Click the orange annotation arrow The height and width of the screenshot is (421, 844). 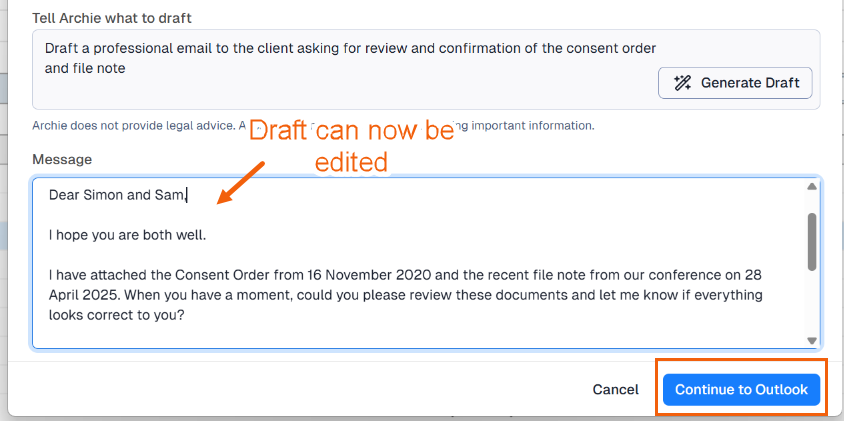pyautogui.click(x=240, y=181)
